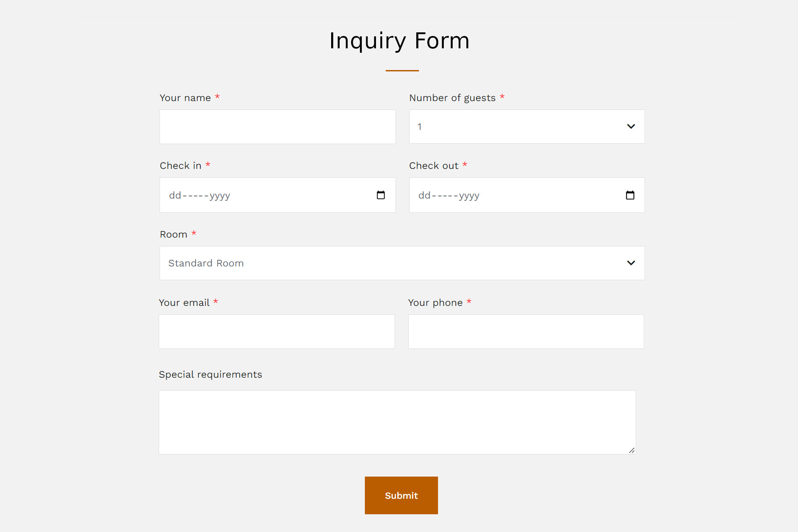Screen dimensions: 798x532
Task: Focus the Your name text field
Action: [278, 127]
